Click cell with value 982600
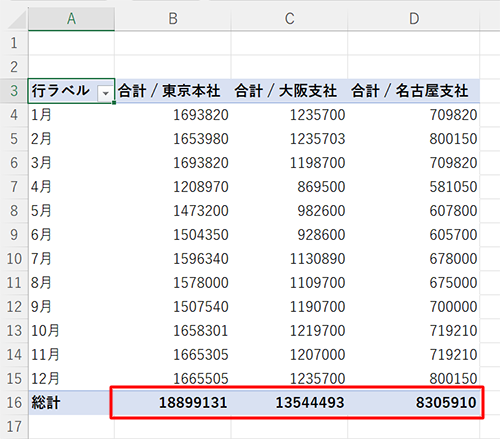500x439 pixels. pos(289,211)
